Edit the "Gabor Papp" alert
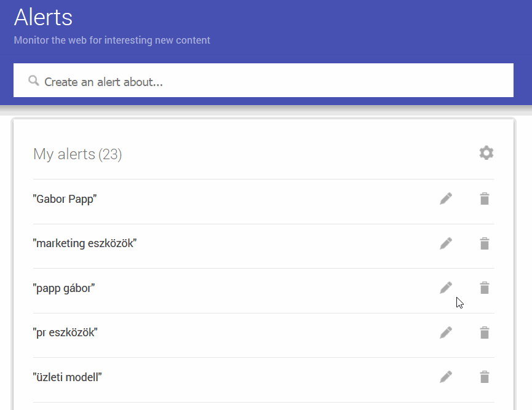 (x=446, y=199)
